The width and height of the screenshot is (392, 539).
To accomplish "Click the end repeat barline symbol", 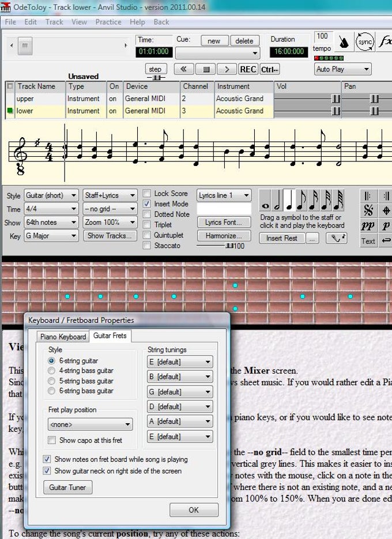I will pyautogui.click(x=386, y=196).
